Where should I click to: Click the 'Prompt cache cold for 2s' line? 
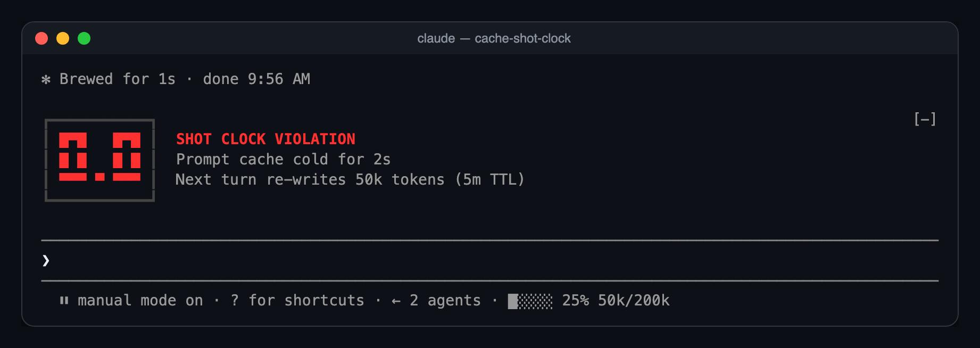[283, 160]
